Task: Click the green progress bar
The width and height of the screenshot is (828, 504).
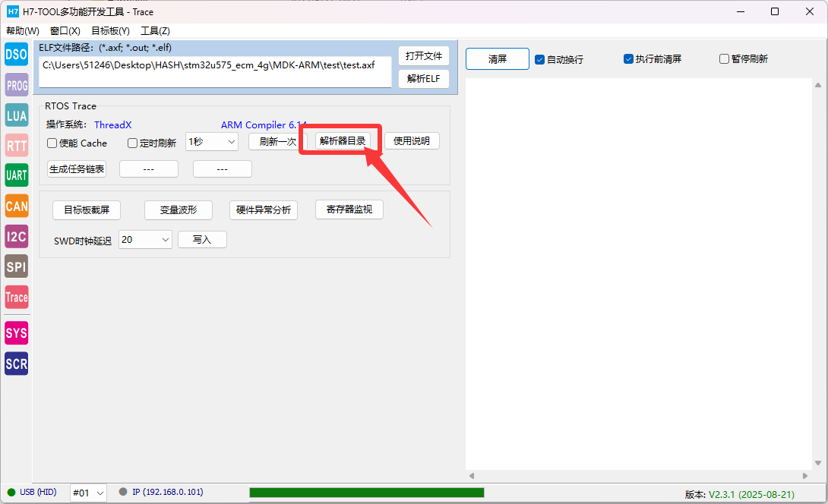Action: (366, 493)
